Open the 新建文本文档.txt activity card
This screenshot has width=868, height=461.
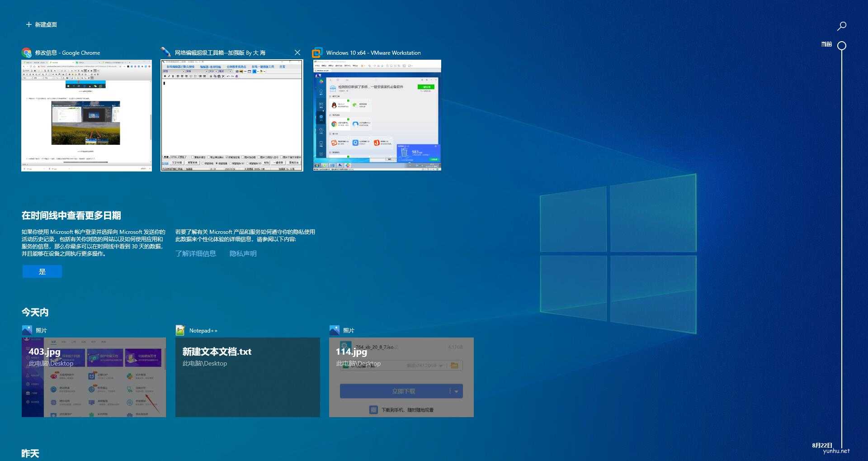248,377
